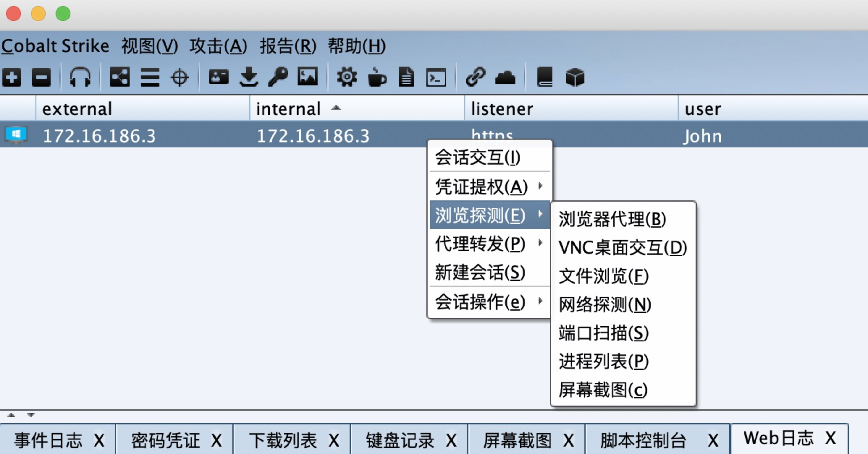Image resolution: width=868 pixels, height=454 pixels.
Task: Click the chain link host file icon
Action: [x=475, y=77]
